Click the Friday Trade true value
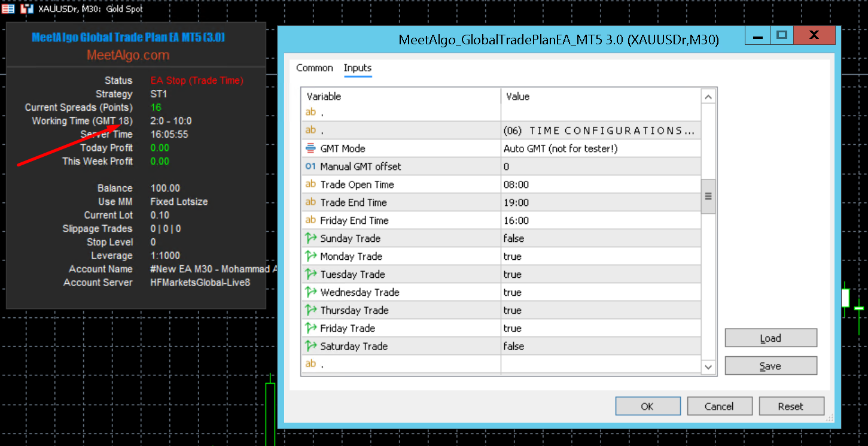Screen dimensions: 868x446 (513, 328)
